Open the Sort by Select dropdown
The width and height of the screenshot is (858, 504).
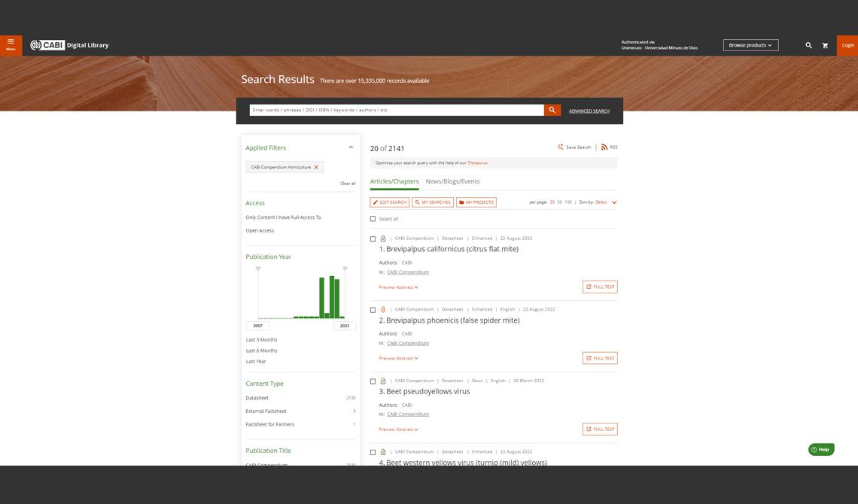[606, 202]
